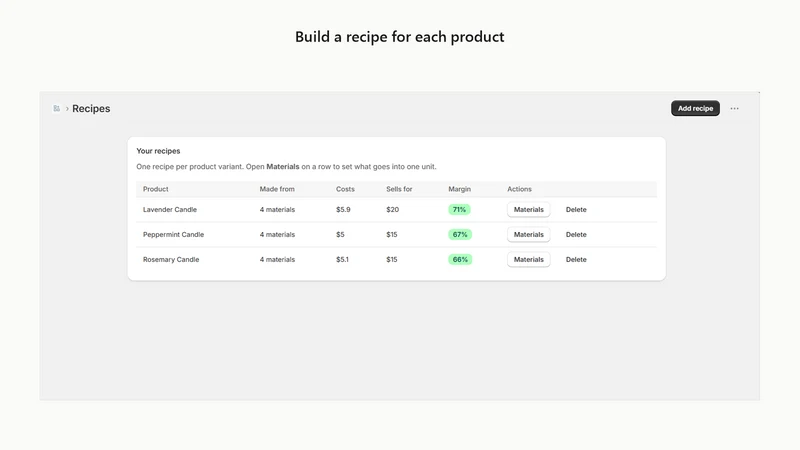Click the Margin column header
Image resolution: width=800 pixels, height=450 pixels.
pyautogui.click(x=460, y=189)
